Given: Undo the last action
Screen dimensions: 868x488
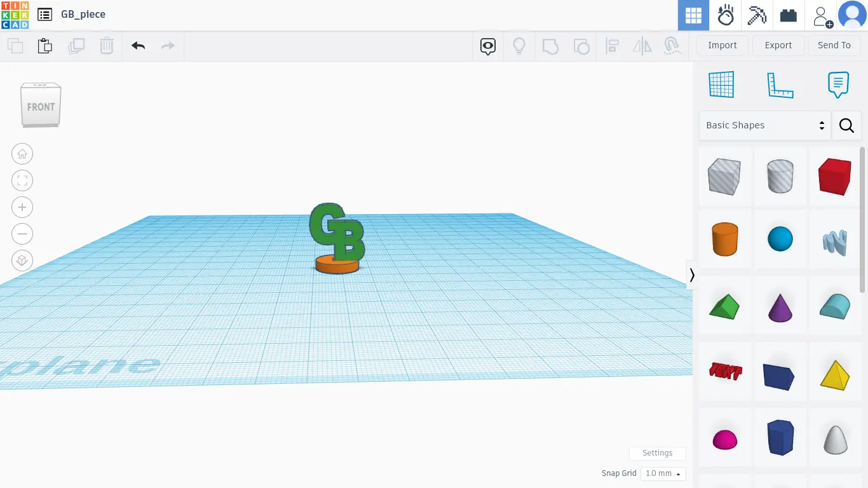Looking at the screenshot, I should click(x=138, y=45).
